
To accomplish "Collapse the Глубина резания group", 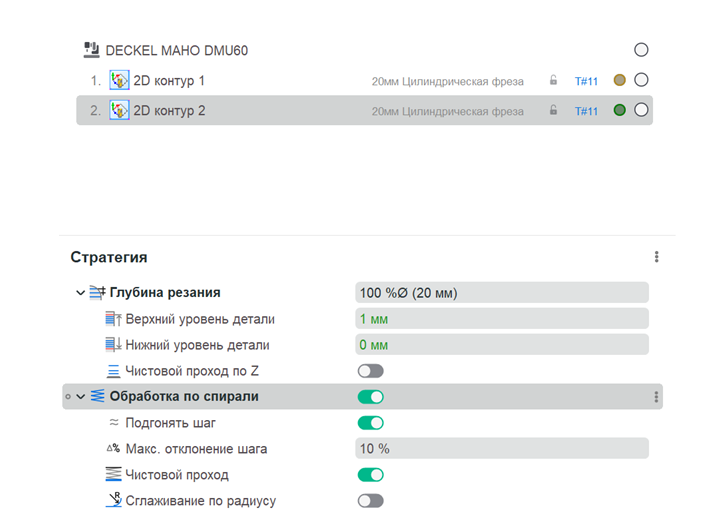I will (80, 292).
